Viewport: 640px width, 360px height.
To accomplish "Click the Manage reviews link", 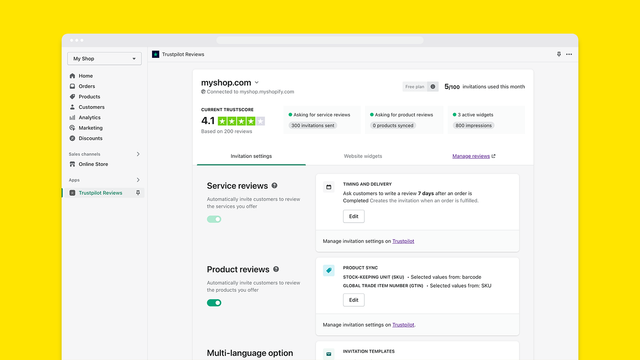I will 471,156.
